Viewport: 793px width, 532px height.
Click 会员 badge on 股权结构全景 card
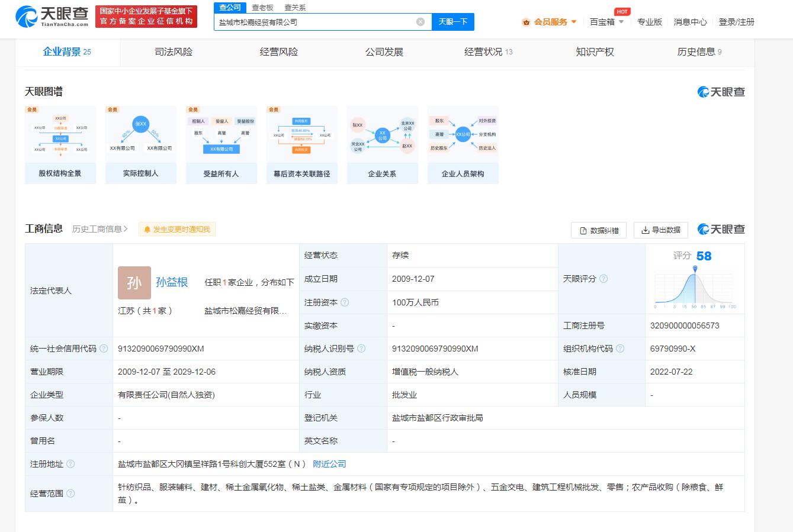click(x=31, y=109)
